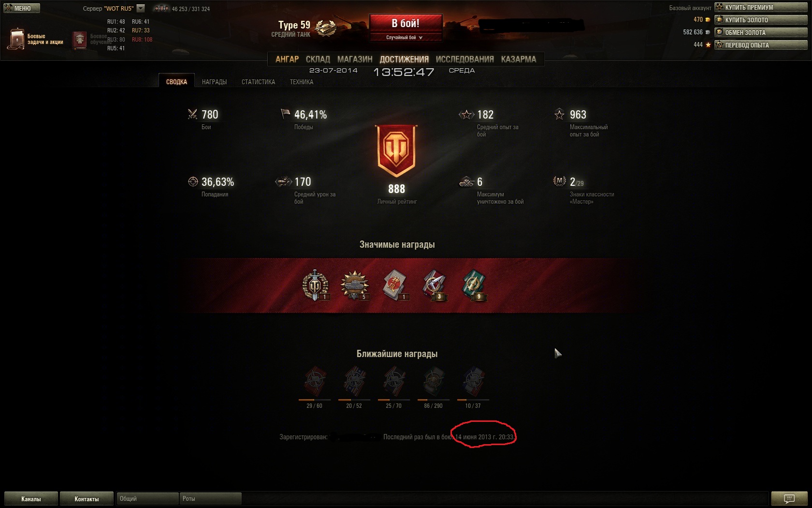The width and height of the screenshot is (812, 508).
Task: Click the award ribbon with count 9
Action: (474, 285)
